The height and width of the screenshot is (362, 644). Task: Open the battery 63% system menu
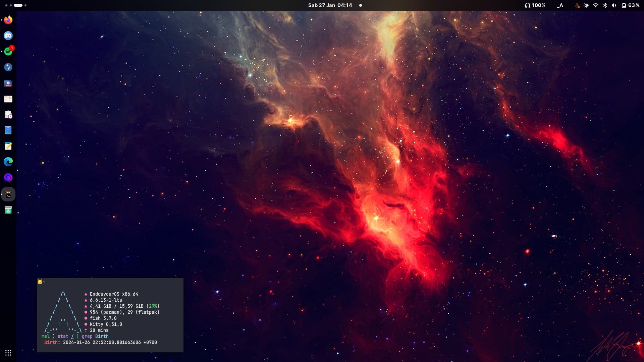[x=630, y=5]
